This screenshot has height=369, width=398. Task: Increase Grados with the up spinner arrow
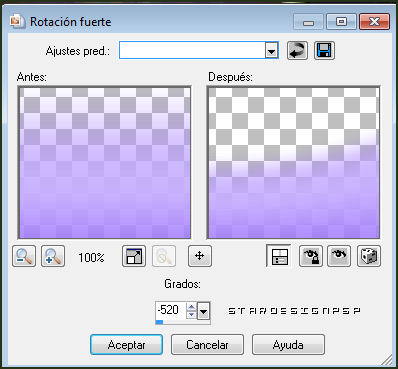191,307
